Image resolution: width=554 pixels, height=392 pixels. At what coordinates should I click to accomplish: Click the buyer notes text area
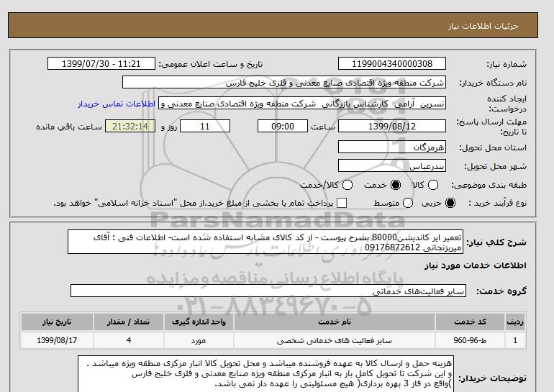(x=265, y=374)
